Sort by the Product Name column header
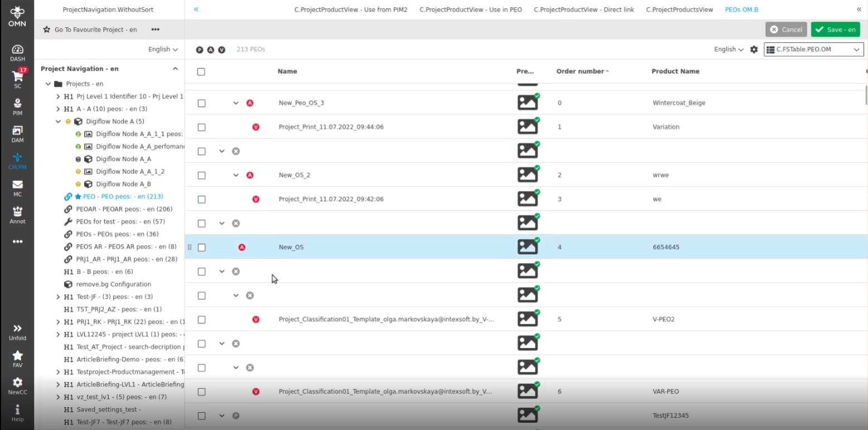Screen dimensions: 868x430 [x=676, y=71]
